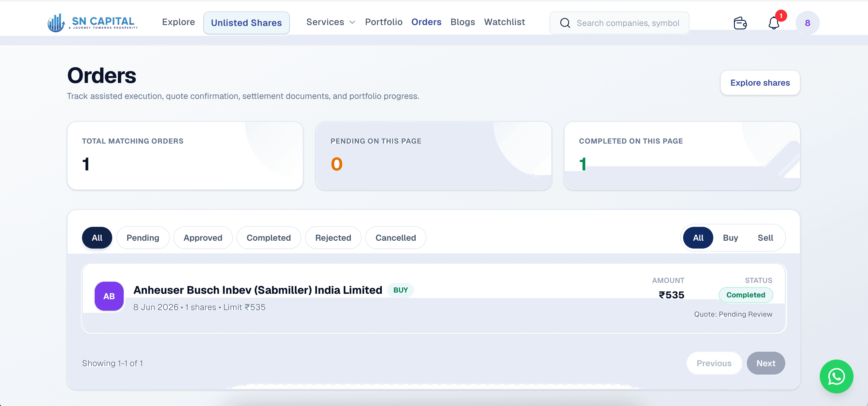Open the Portfolio page

pos(384,22)
